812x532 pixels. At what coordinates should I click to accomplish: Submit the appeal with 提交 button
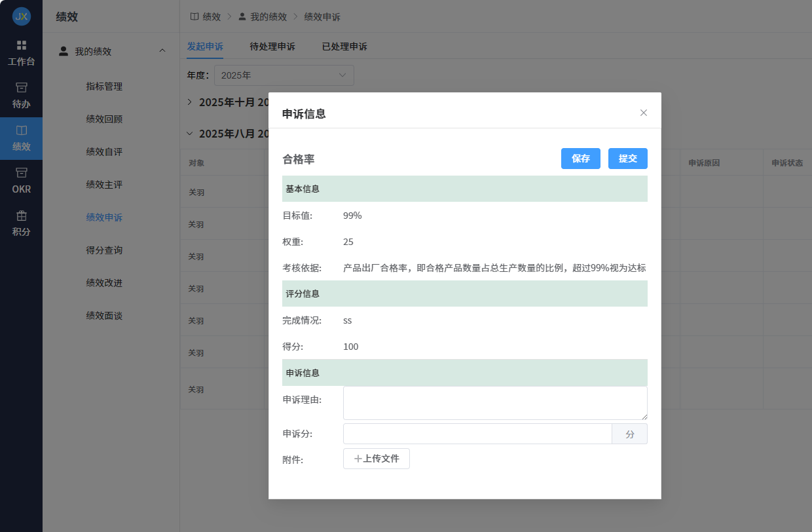(x=627, y=159)
